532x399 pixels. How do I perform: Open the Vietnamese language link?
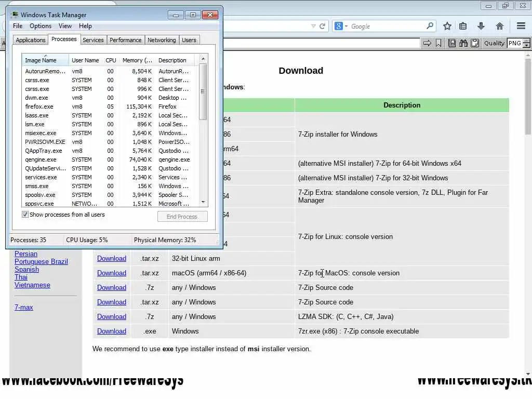point(32,285)
